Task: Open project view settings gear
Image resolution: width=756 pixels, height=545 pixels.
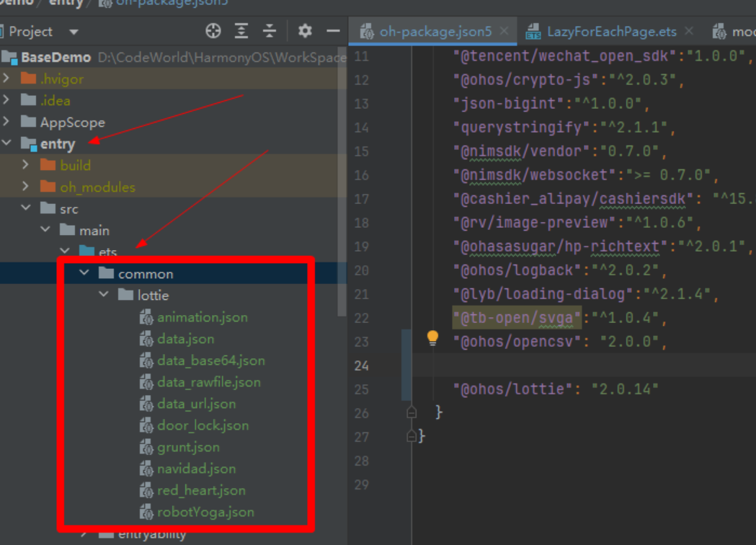Action: (305, 31)
